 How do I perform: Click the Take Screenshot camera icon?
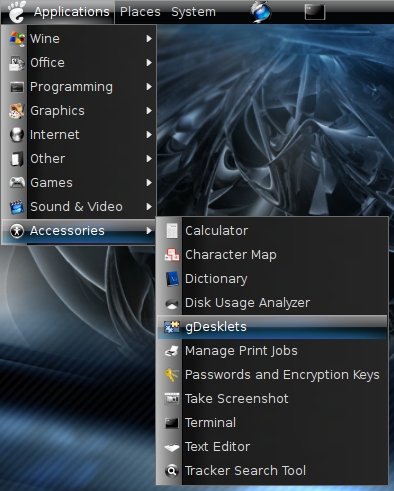(x=172, y=398)
